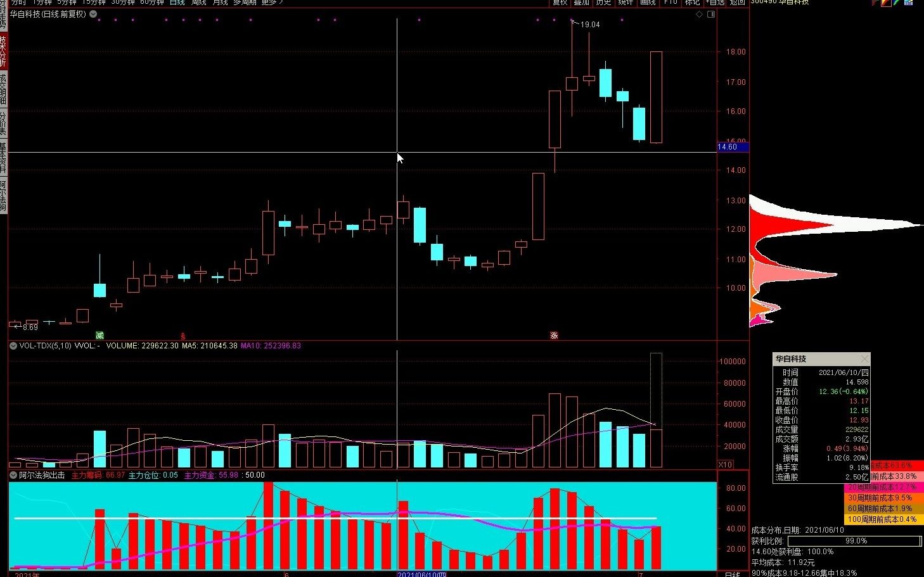Select the 15分钟 period tab
This screenshot has height=577, width=924.
[94, 3]
